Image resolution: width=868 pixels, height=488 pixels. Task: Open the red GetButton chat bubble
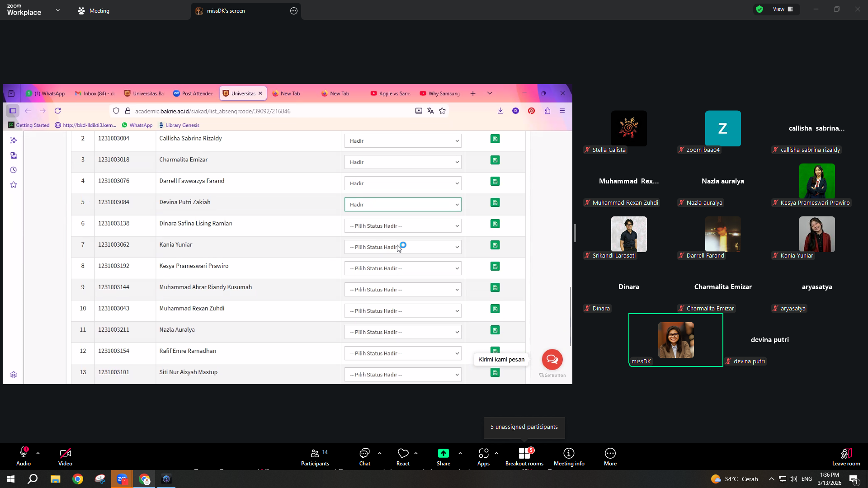tap(552, 360)
